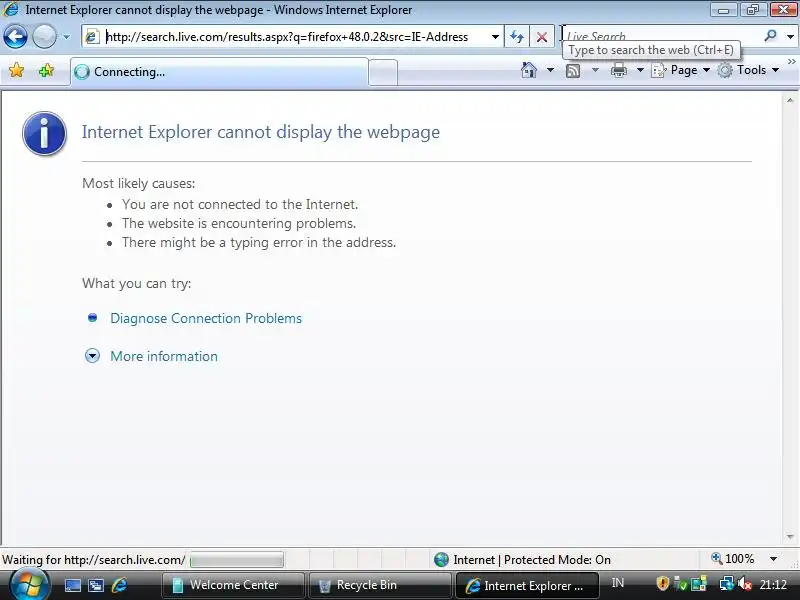The height and width of the screenshot is (600, 800).
Task: Expand the Home button dropdown arrow
Action: 550,70
